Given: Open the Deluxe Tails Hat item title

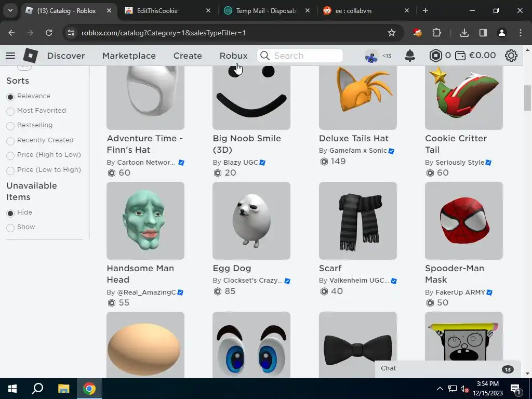Looking at the screenshot, I should point(353,138).
